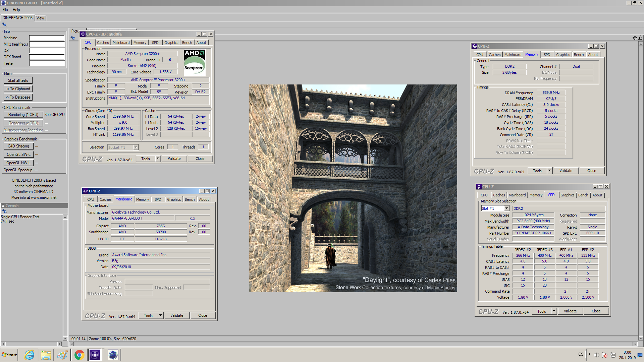The width and height of the screenshot is (644, 362).
Task: Open the Tools dropdown arrow in CPU tab window
Action: [x=158, y=159]
